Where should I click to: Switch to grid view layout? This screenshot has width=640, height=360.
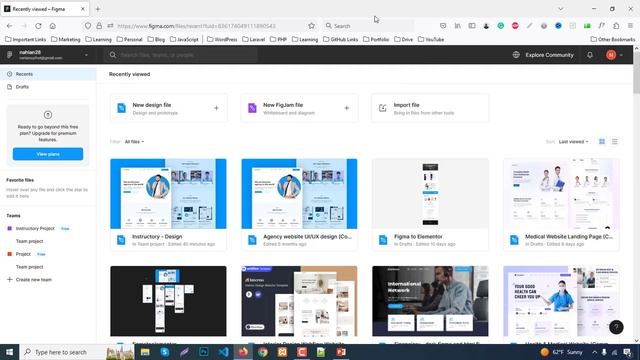602,142
